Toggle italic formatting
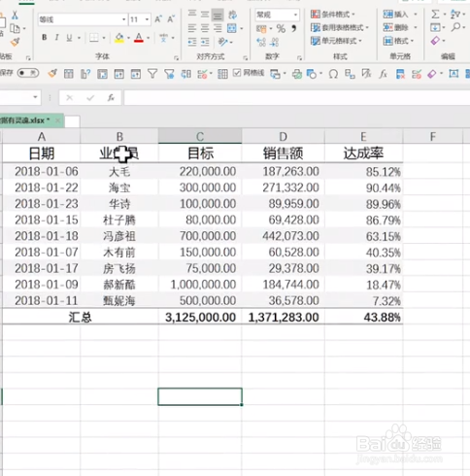470x476 pixels. (56, 38)
